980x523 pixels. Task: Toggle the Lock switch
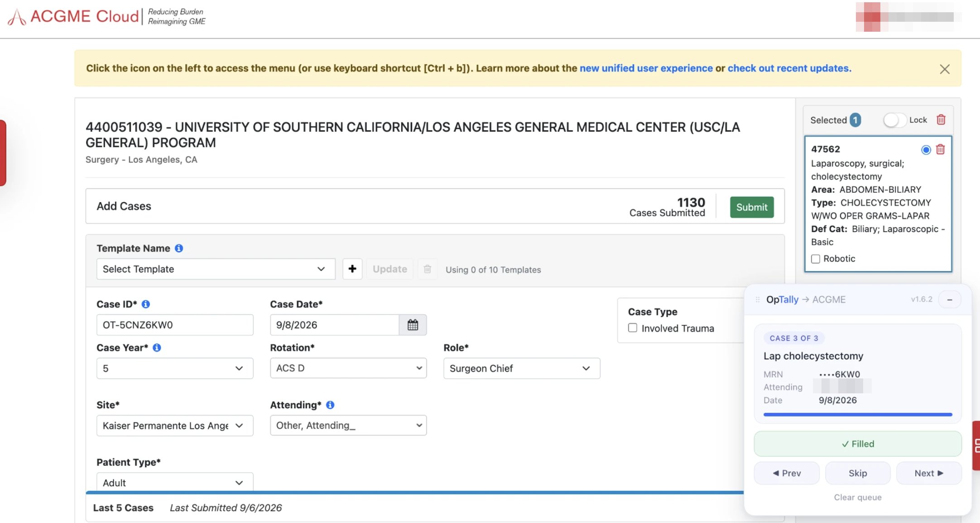[894, 120]
